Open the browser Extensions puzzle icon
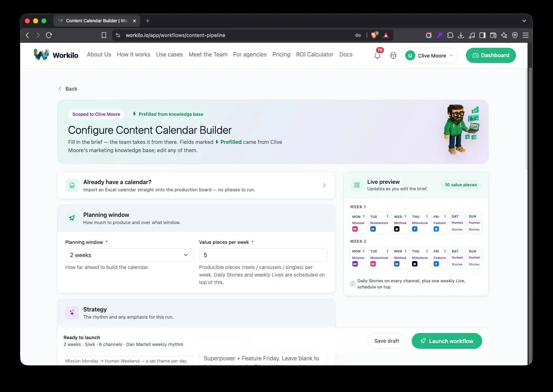553x392 pixels. point(450,35)
